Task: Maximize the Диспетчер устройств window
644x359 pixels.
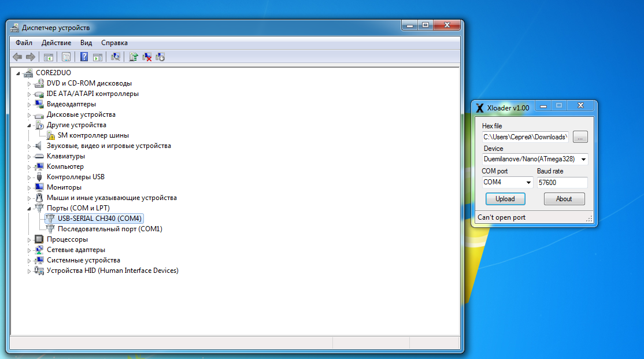Action: click(425, 25)
